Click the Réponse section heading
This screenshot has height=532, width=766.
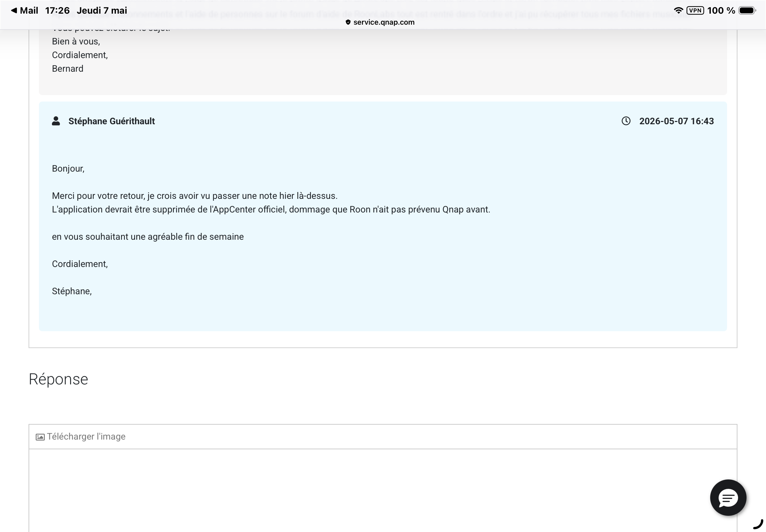58,379
